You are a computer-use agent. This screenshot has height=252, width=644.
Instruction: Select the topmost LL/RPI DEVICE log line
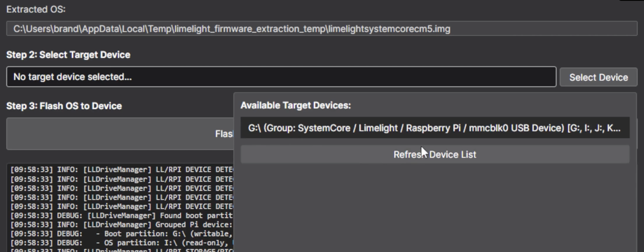[122, 170]
